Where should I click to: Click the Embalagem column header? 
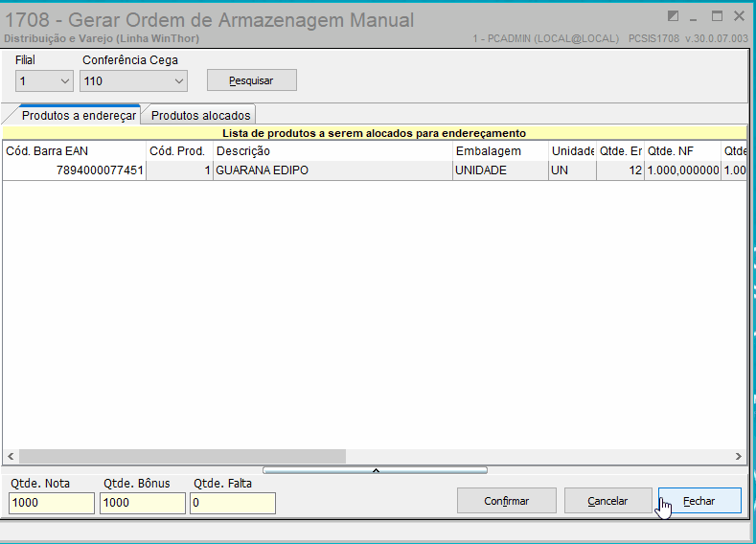pos(500,151)
